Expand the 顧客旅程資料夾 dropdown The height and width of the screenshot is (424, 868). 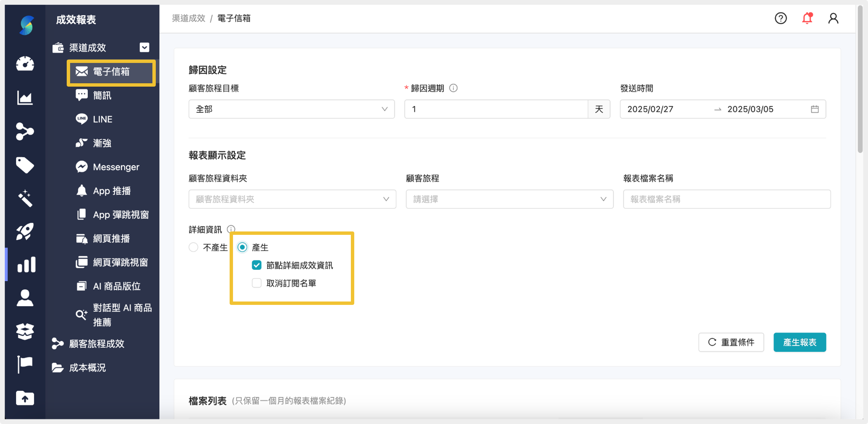[291, 199]
